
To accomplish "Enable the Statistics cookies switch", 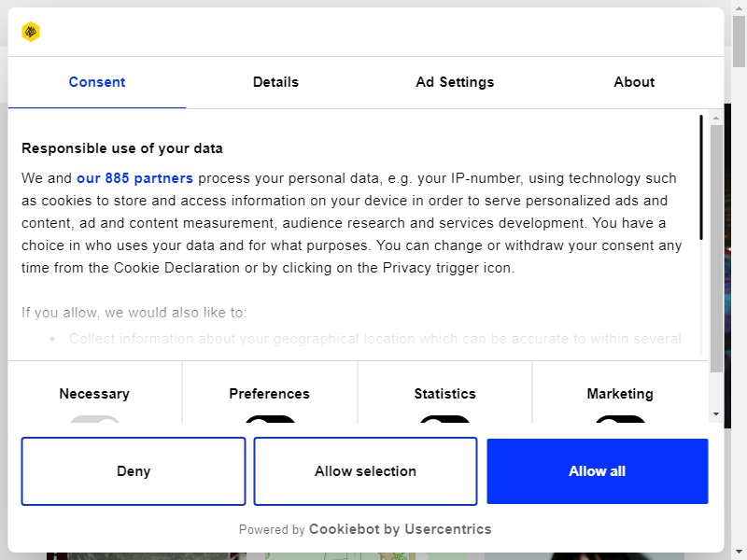I will 445,419.
